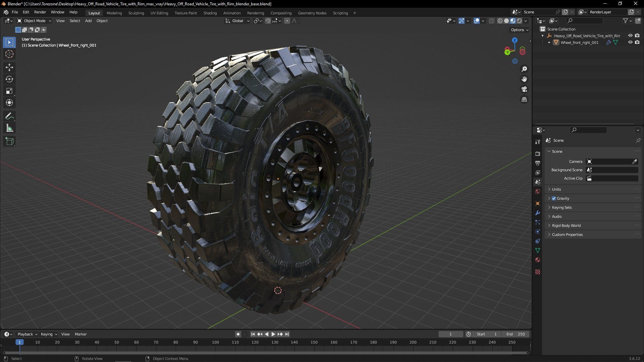The image size is (644, 362).
Task: Open the Output properties tab
Action: click(538, 163)
